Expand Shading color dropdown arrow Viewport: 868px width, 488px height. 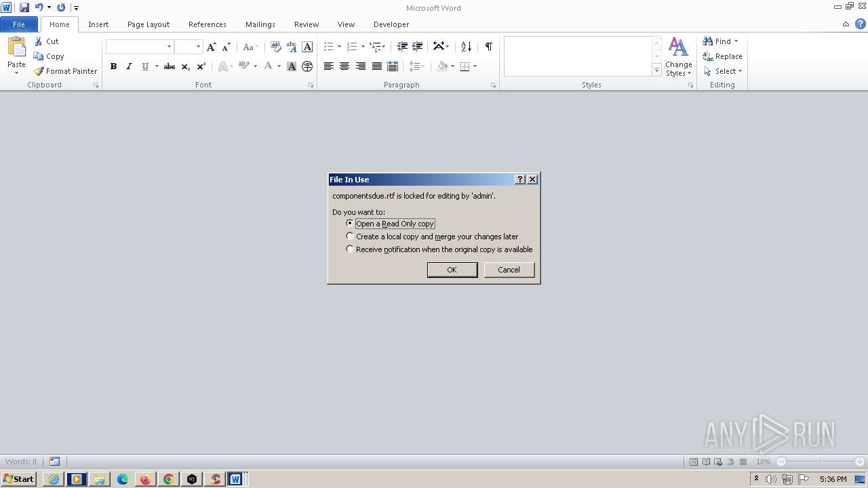pos(453,66)
